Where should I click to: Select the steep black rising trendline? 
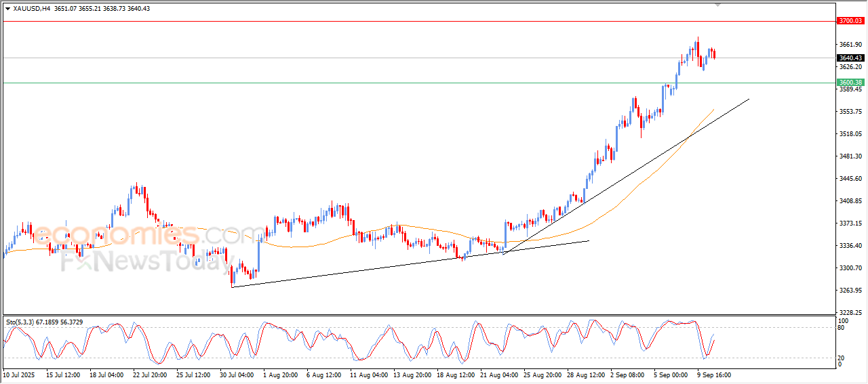(625, 176)
